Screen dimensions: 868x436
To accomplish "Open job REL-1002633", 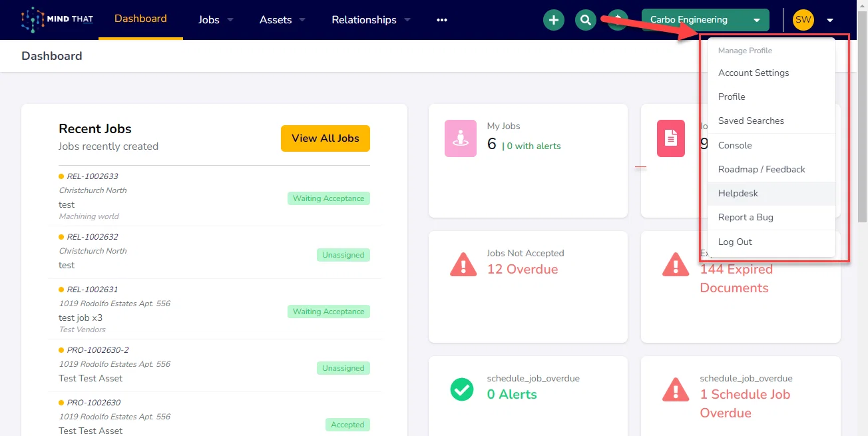I will pyautogui.click(x=93, y=176).
